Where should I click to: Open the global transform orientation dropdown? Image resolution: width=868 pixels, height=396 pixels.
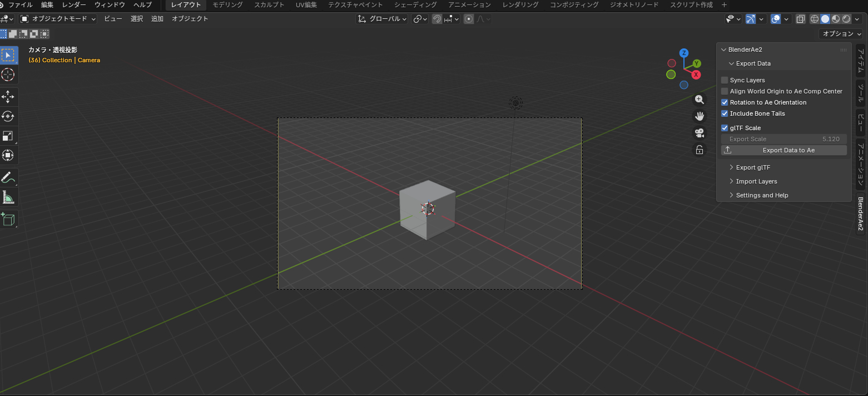(x=381, y=19)
